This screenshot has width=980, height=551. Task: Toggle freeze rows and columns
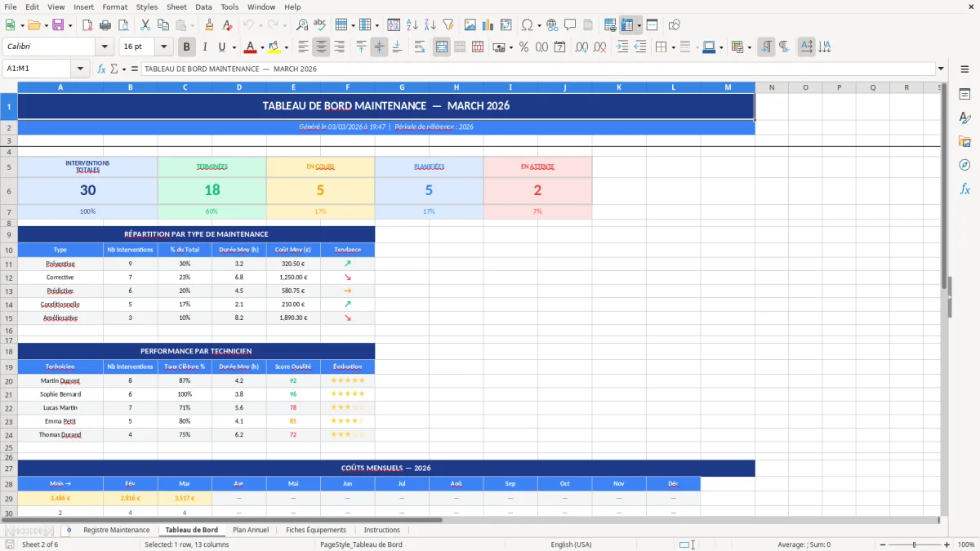point(629,24)
